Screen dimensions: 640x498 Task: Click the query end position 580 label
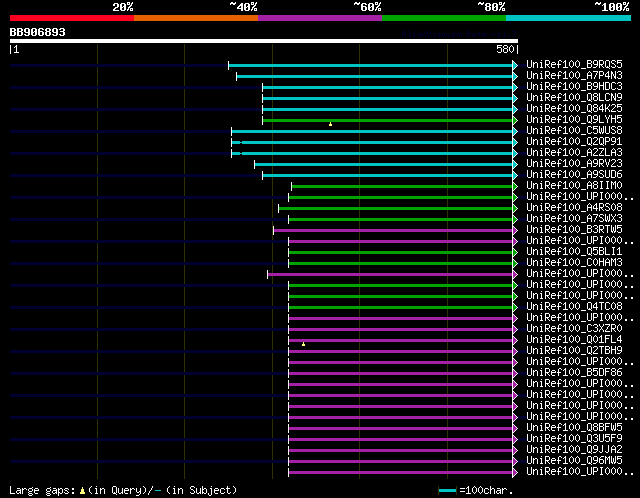coord(505,49)
